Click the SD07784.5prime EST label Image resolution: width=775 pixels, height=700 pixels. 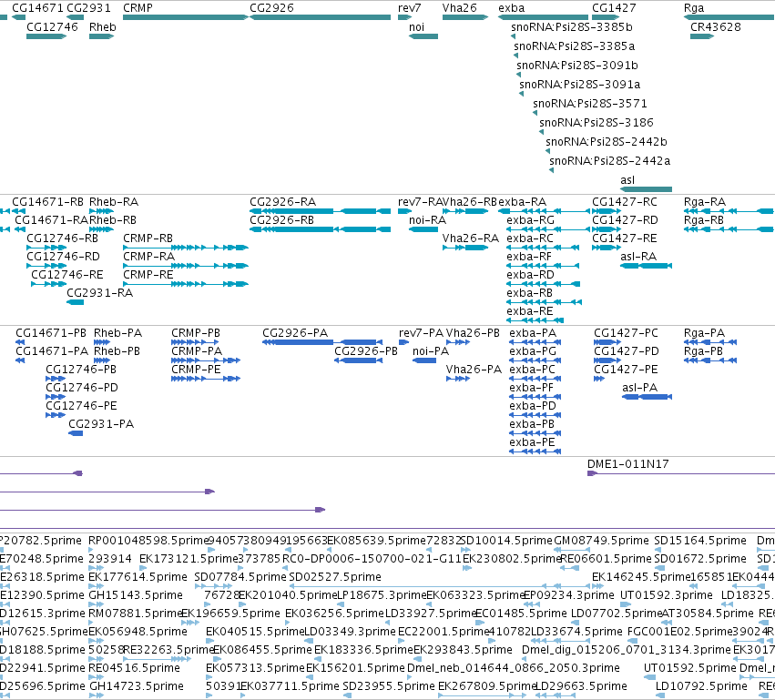tap(240, 577)
